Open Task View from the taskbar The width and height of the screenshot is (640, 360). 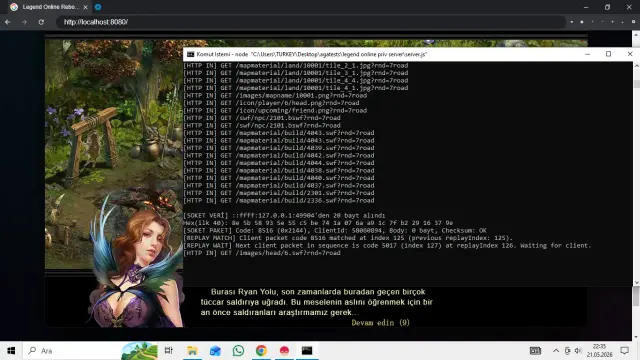pyautogui.click(x=169, y=351)
